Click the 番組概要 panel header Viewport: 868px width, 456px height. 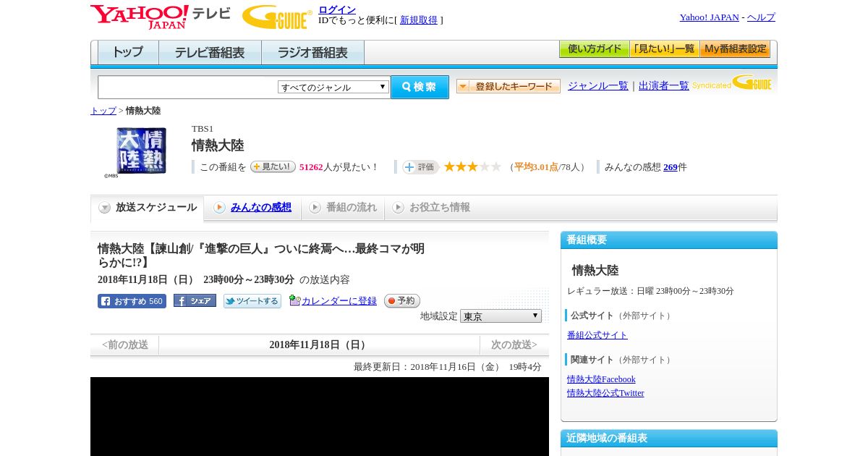[x=669, y=240]
